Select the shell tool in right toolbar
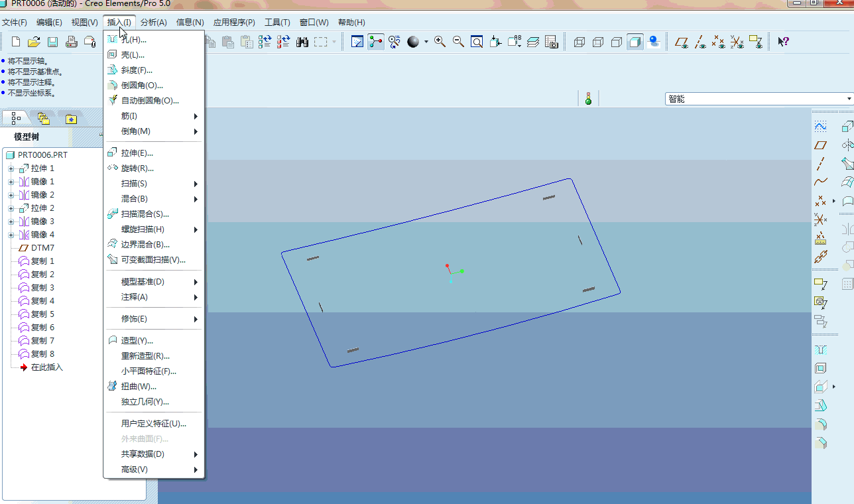 pos(821,368)
